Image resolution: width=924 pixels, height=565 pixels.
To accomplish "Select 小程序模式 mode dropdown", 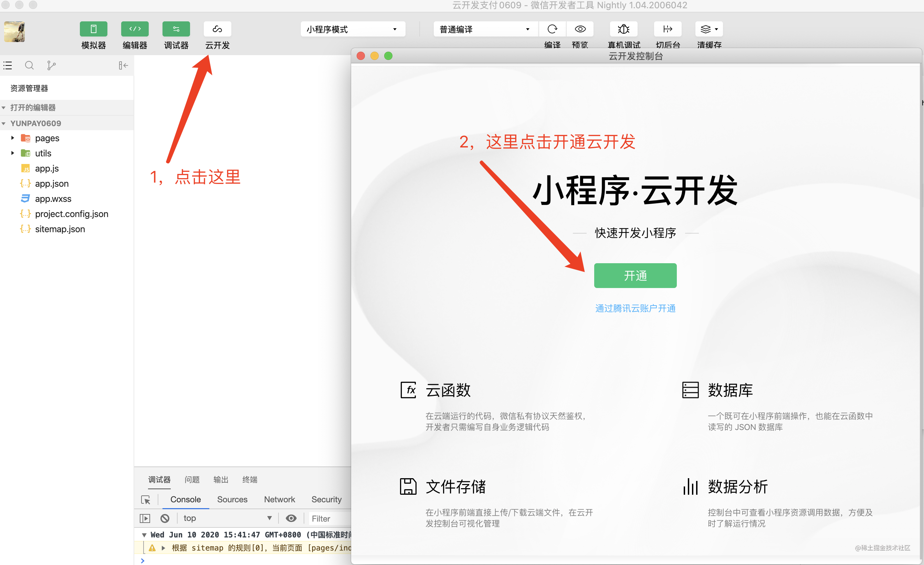I will (x=350, y=29).
